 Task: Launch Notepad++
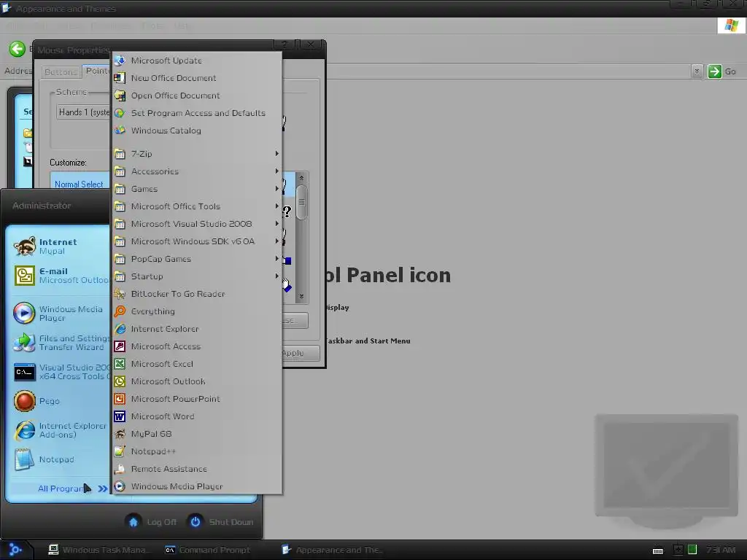click(197, 451)
